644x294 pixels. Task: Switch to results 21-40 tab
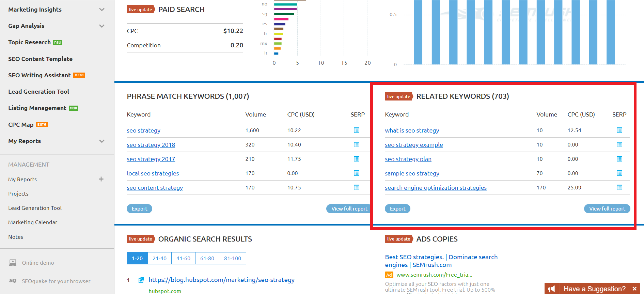pyautogui.click(x=159, y=258)
